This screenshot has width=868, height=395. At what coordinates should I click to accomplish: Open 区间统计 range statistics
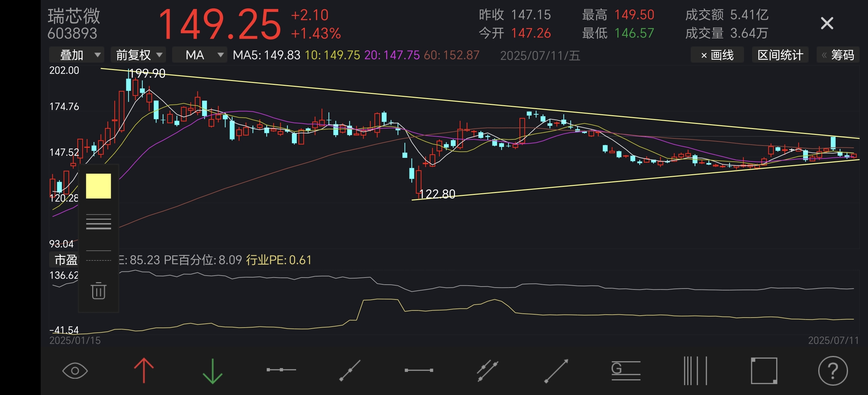coord(780,55)
